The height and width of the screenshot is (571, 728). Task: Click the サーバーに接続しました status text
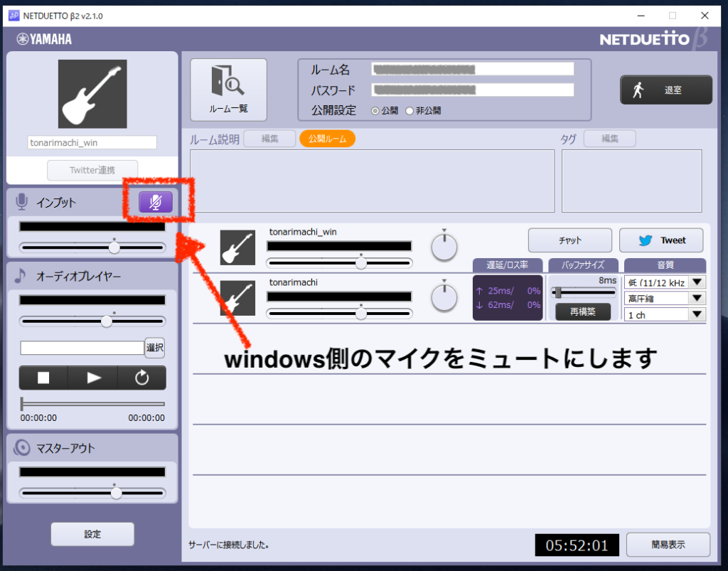228,545
